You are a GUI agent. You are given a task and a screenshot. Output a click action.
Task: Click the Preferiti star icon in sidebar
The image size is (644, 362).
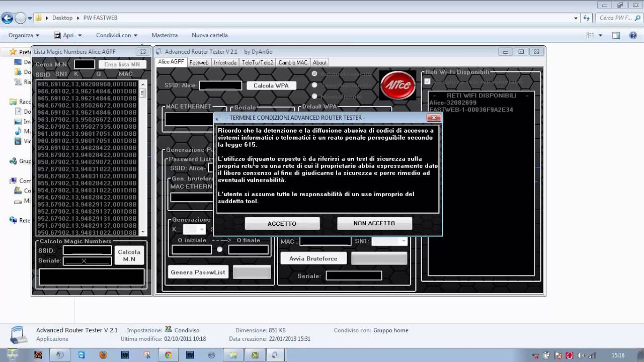(x=14, y=52)
